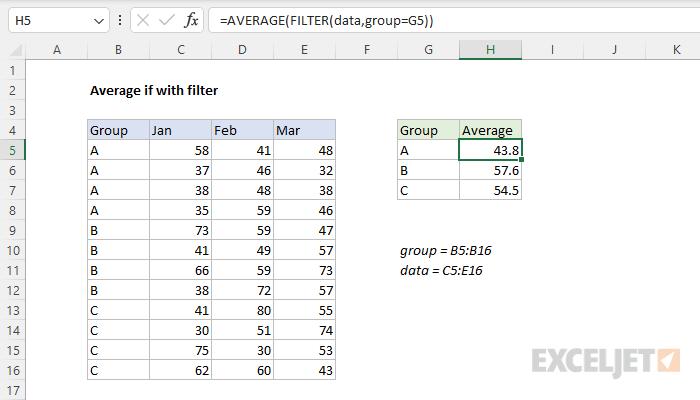Select Jan value 58 in row 5
This screenshot has width=700, height=400.
180,150
